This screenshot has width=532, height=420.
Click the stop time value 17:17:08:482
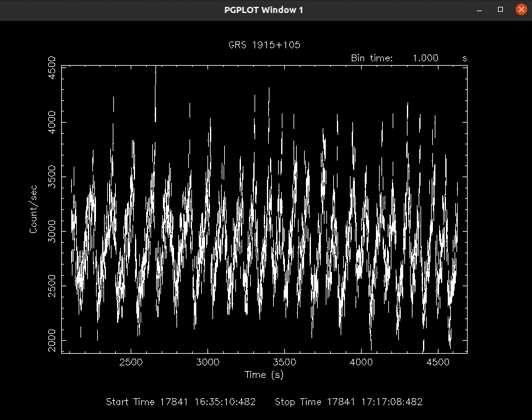point(392,402)
